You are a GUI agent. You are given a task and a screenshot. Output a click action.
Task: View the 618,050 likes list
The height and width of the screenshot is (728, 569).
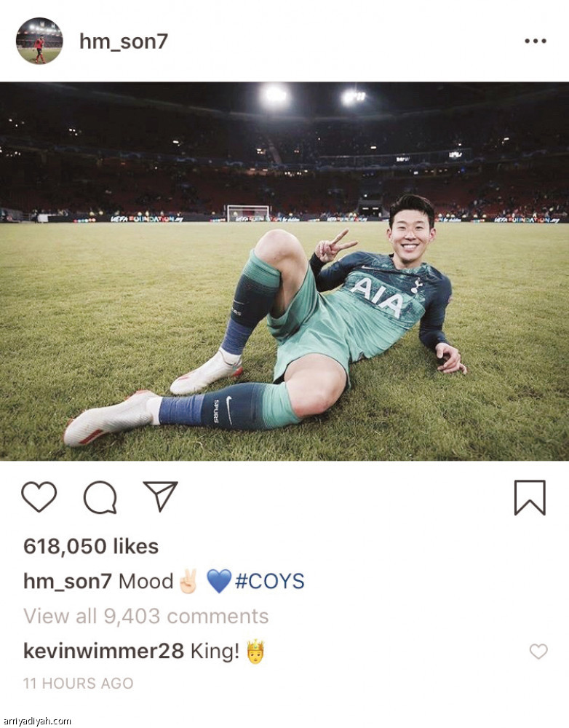(x=91, y=547)
